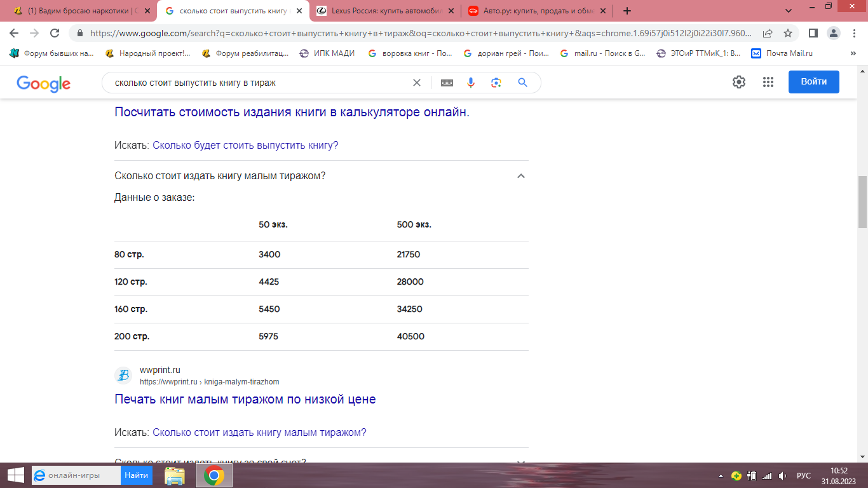Open Google Lens image search
The width and height of the screenshot is (868, 488).
496,83
